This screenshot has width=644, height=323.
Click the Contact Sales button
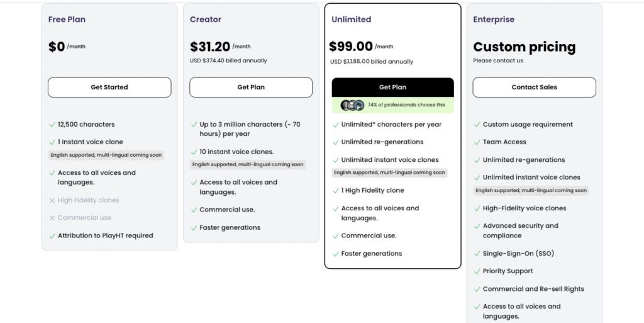pos(535,87)
